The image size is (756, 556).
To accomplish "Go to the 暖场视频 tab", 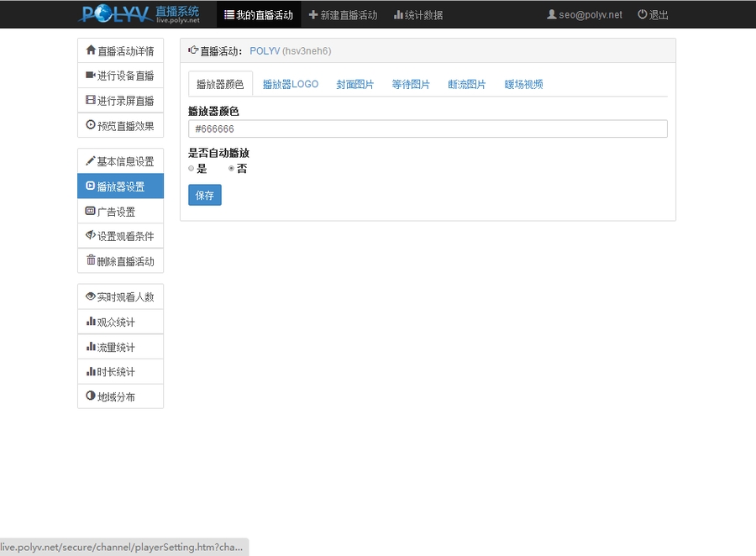I will (x=524, y=84).
